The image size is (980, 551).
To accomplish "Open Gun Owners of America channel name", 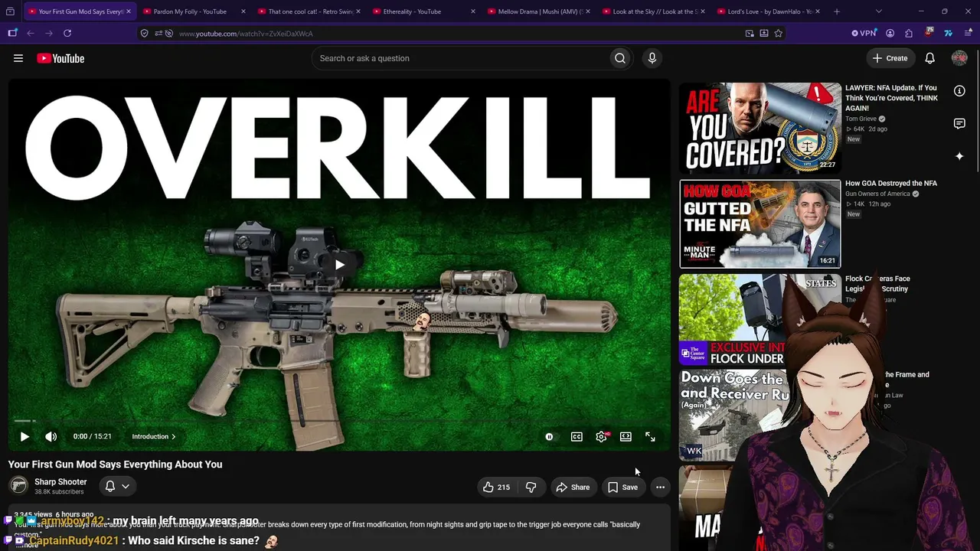I will (x=877, y=194).
